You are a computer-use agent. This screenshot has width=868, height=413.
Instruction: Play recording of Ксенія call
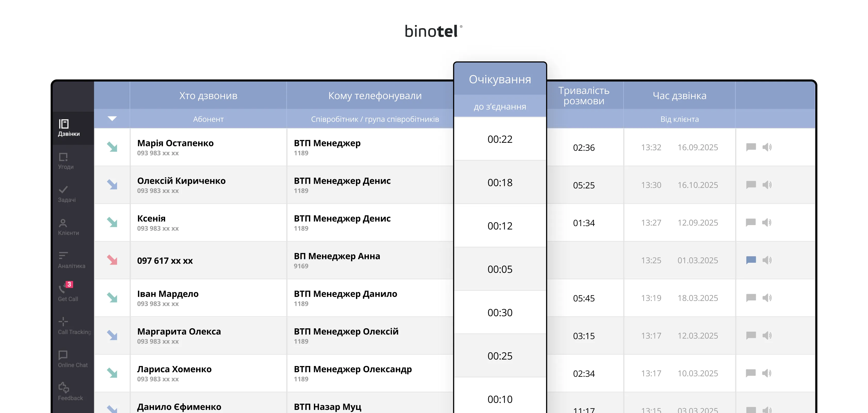[767, 223]
